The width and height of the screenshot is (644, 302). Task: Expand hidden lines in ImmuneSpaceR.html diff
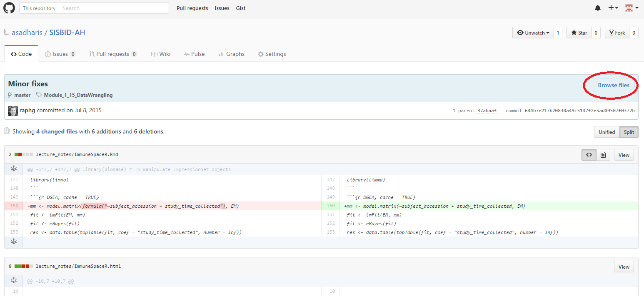tap(14, 281)
